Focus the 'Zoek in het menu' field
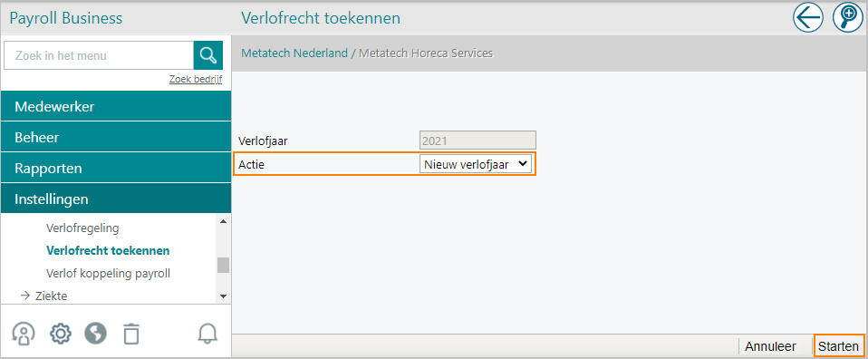This screenshot has width=868, height=359. tap(99, 55)
